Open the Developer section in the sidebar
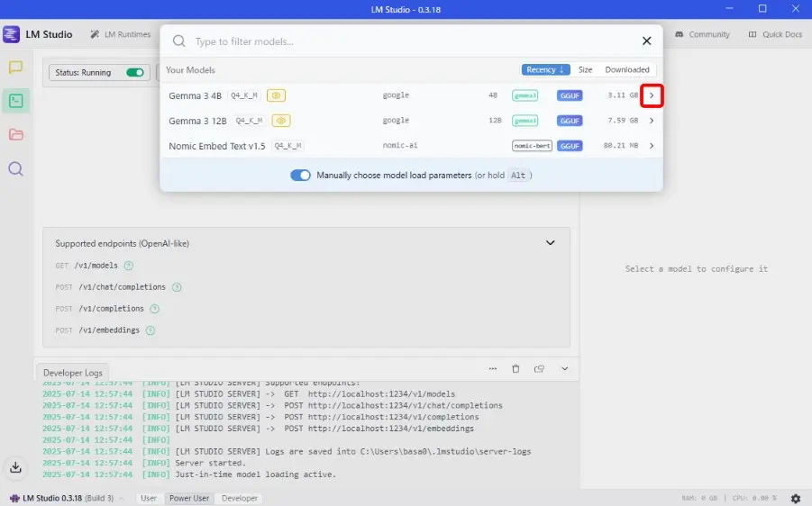Screen dimensions: 812x506 (15, 100)
